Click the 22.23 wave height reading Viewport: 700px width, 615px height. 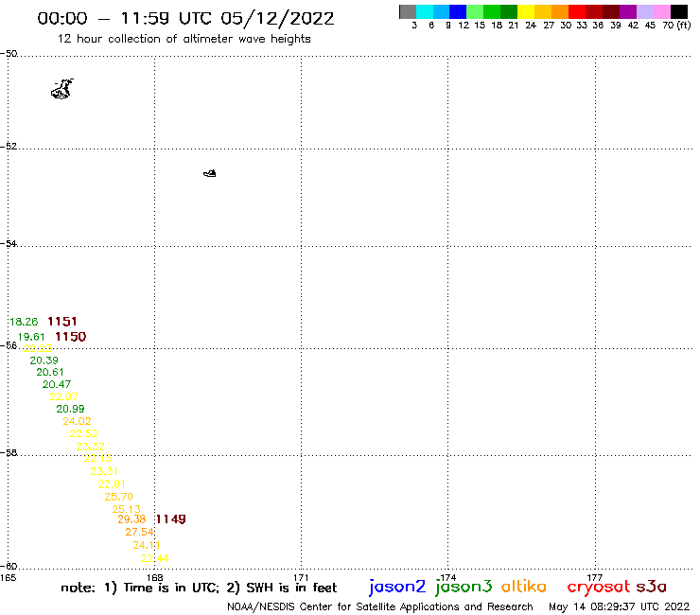(x=38, y=348)
